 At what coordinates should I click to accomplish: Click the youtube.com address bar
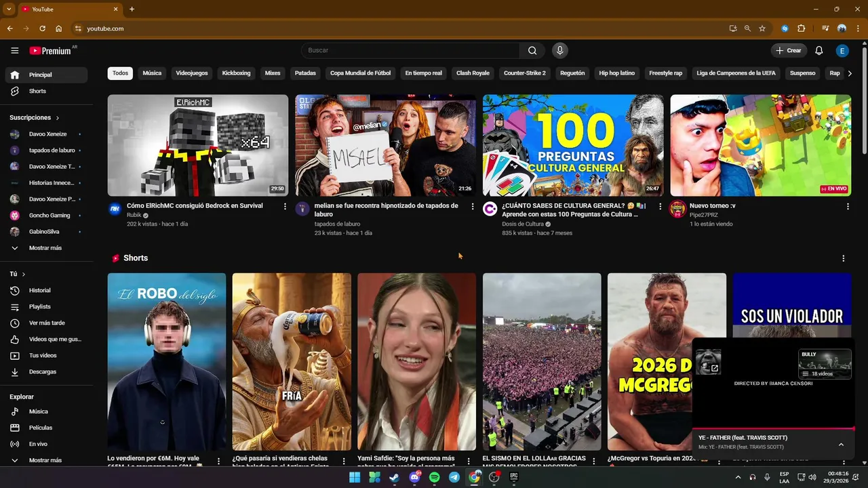[x=400, y=28]
